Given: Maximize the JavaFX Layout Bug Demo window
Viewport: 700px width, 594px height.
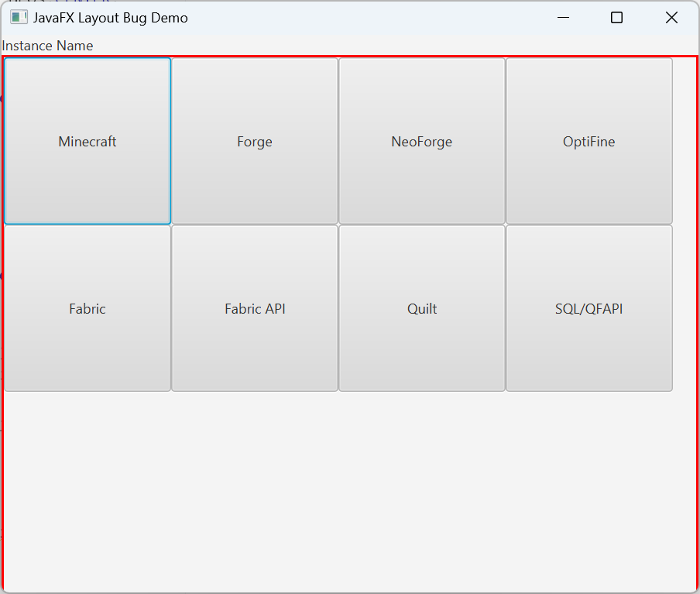Looking at the screenshot, I should pyautogui.click(x=616, y=17).
